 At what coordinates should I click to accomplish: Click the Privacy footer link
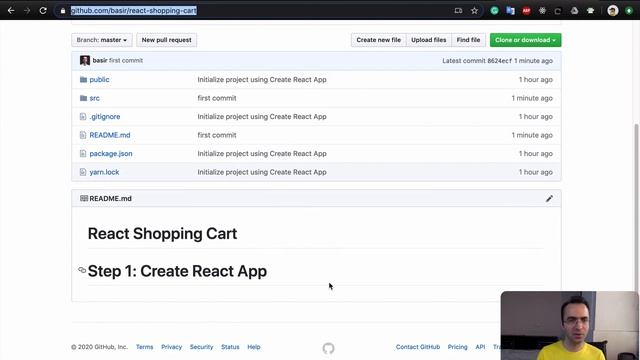click(171, 347)
